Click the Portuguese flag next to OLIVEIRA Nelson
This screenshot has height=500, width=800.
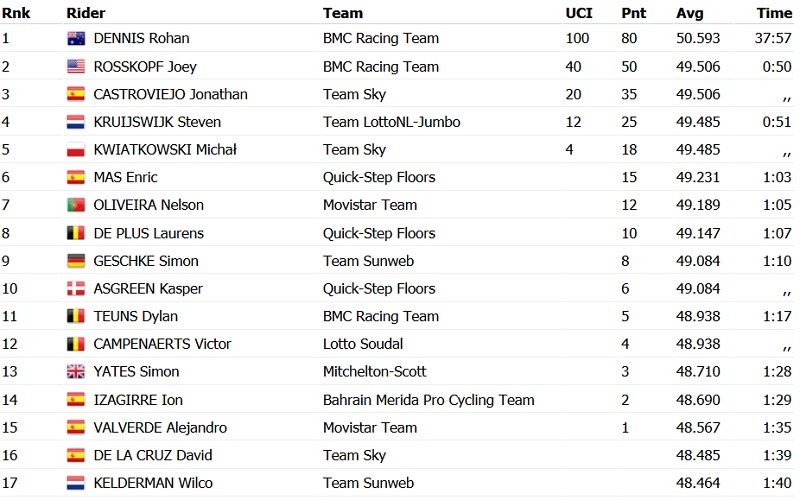75,205
